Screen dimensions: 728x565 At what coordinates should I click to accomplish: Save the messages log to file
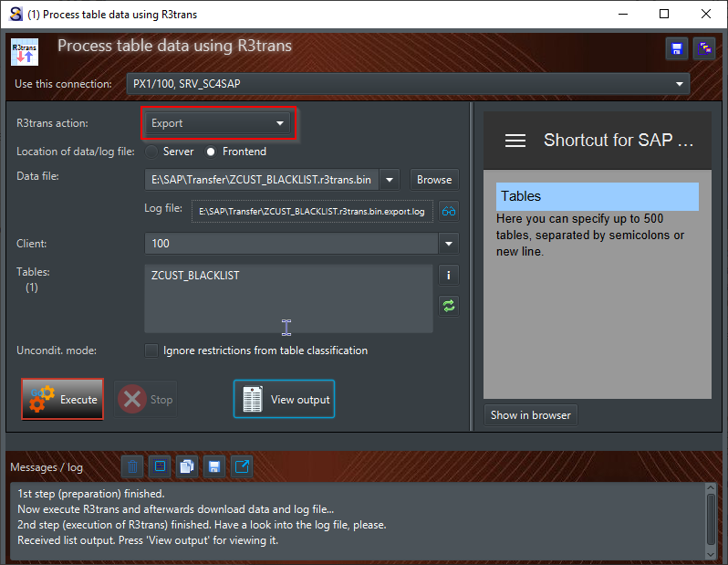[x=214, y=466]
